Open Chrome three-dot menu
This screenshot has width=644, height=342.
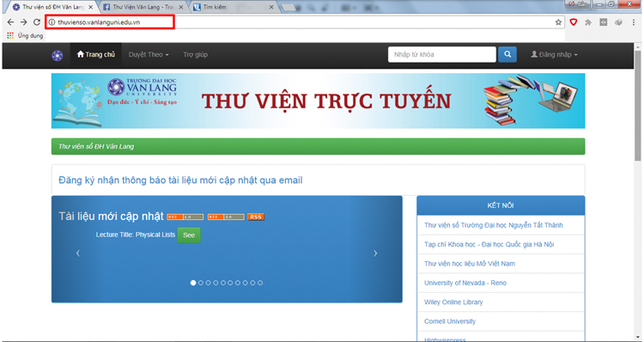635,22
